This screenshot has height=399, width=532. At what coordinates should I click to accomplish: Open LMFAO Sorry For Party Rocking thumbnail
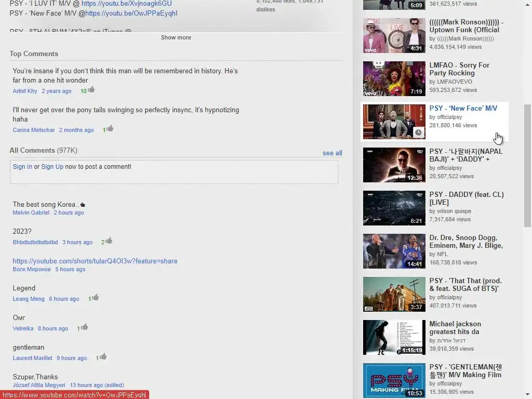pyautogui.click(x=394, y=79)
